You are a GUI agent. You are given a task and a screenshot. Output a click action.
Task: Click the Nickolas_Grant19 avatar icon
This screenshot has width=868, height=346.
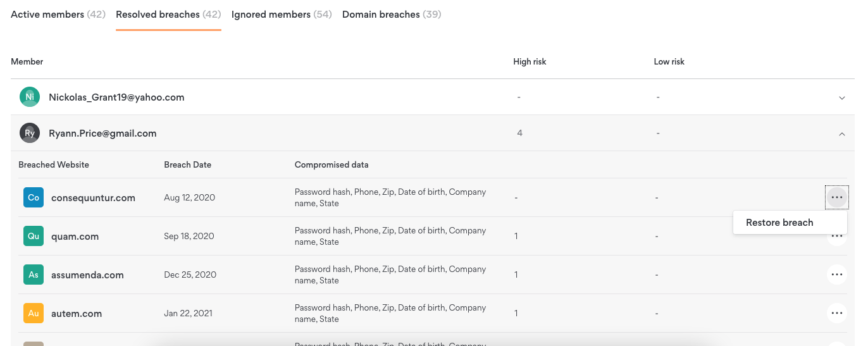(x=30, y=97)
